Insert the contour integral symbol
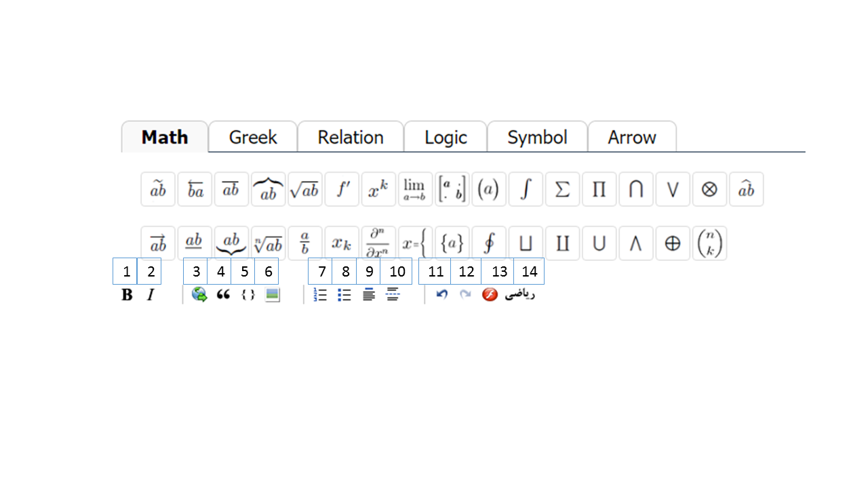The height and width of the screenshot is (488, 868). point(488,242)
